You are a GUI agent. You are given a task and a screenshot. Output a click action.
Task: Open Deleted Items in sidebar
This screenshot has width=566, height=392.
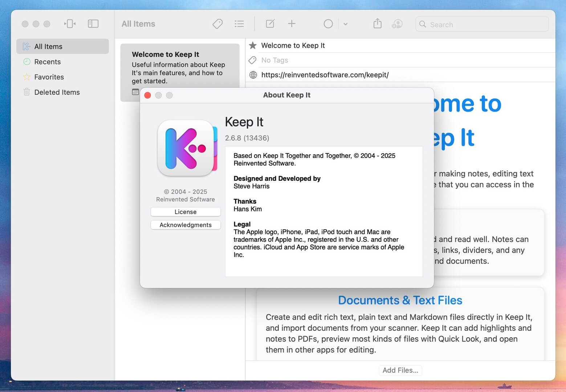point(62,92)
